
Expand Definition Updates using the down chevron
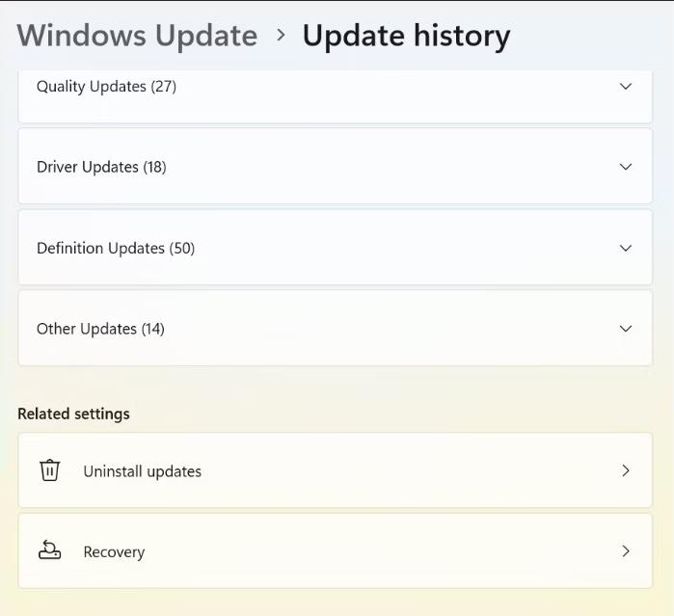[626, 248]
